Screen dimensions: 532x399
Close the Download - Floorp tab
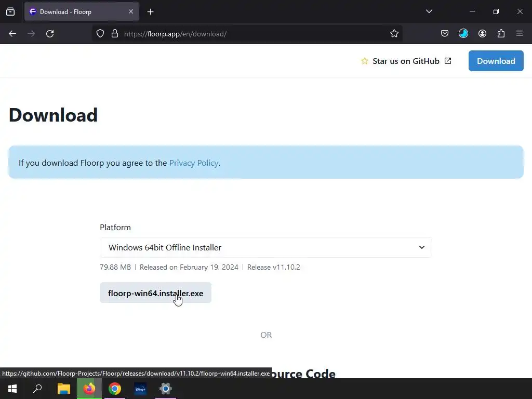pos(131,11)
